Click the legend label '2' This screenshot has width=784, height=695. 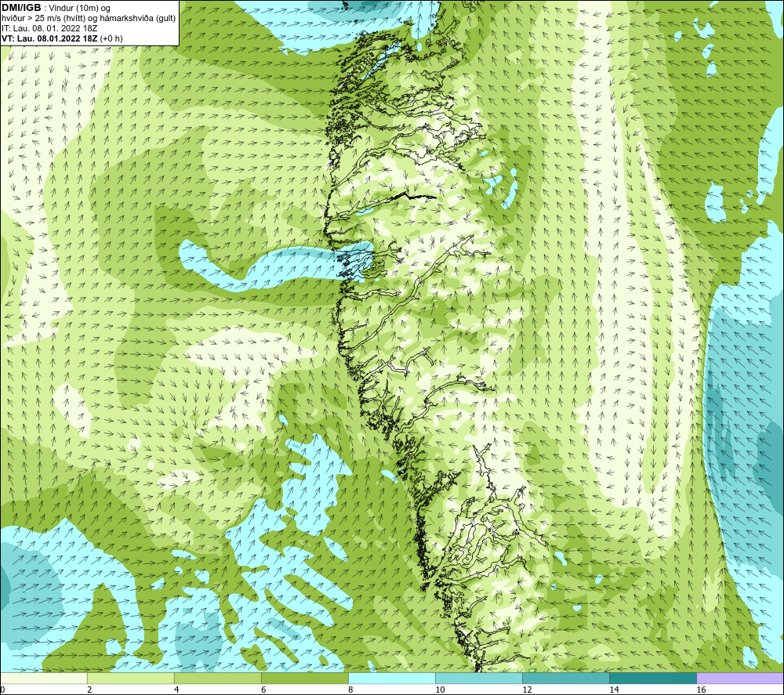point(89,690)
